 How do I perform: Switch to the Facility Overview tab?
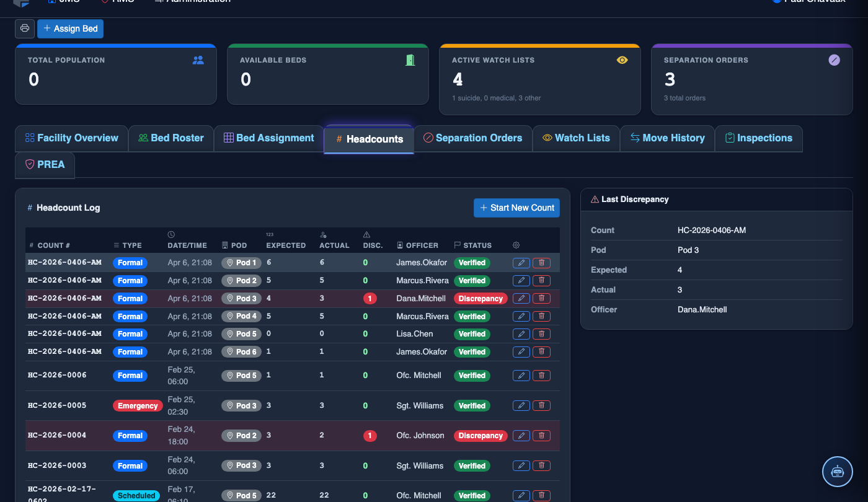[71, 138]
